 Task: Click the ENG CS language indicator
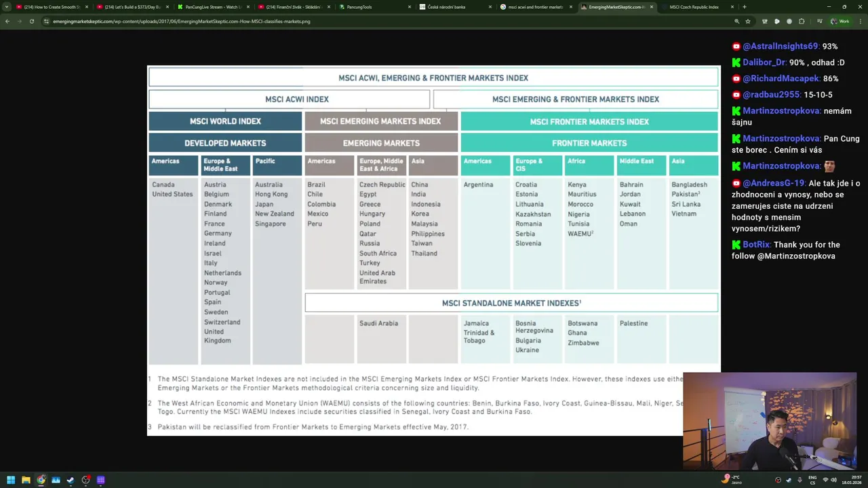coord(813,479)
